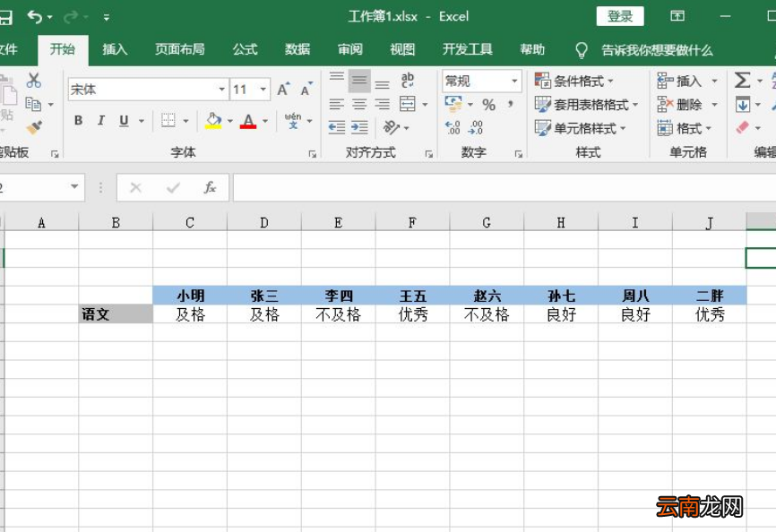The height and width of the screenshot is (532, 776).
Task: Apply fill color bucket icon
Action: tap(214, 121)
